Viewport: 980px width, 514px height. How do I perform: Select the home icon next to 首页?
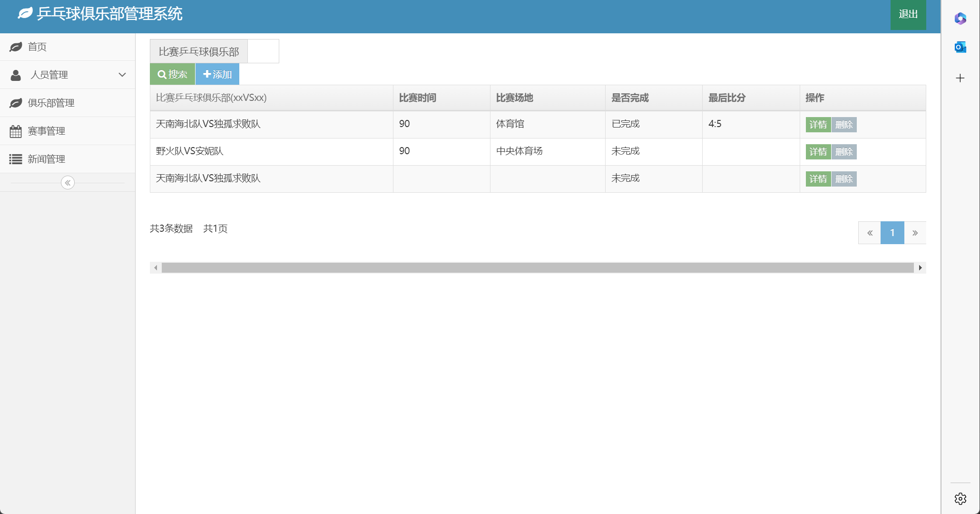click(16, 47)
